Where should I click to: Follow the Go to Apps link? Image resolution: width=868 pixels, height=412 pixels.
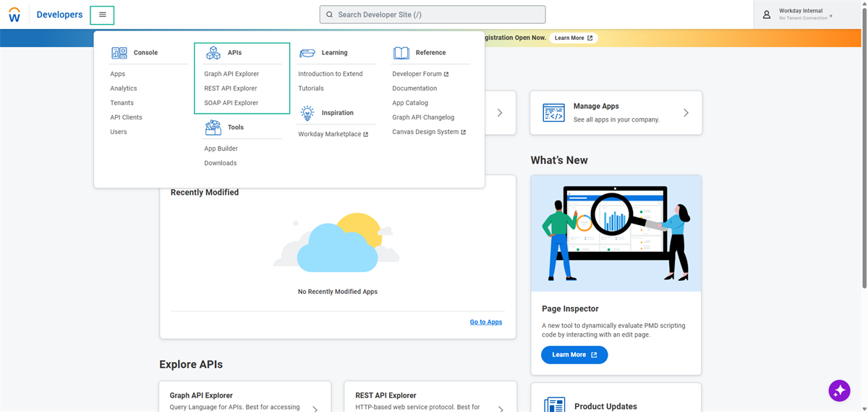[x=486, y=322]
